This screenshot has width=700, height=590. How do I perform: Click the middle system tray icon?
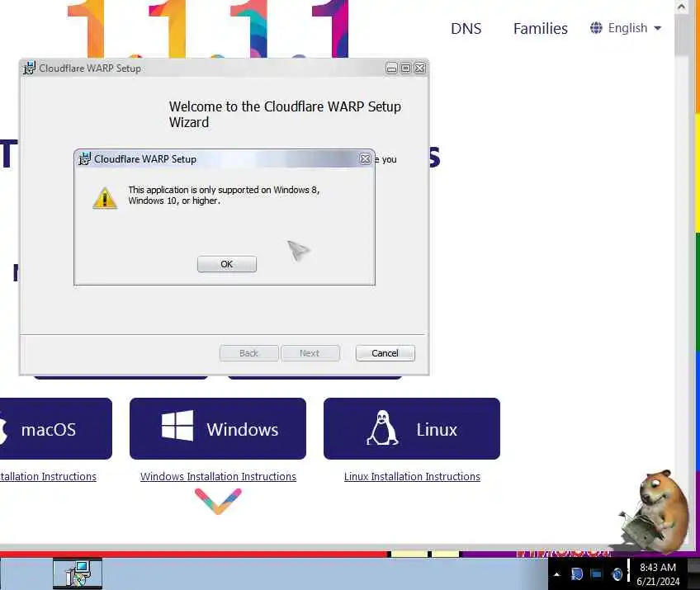596,574
